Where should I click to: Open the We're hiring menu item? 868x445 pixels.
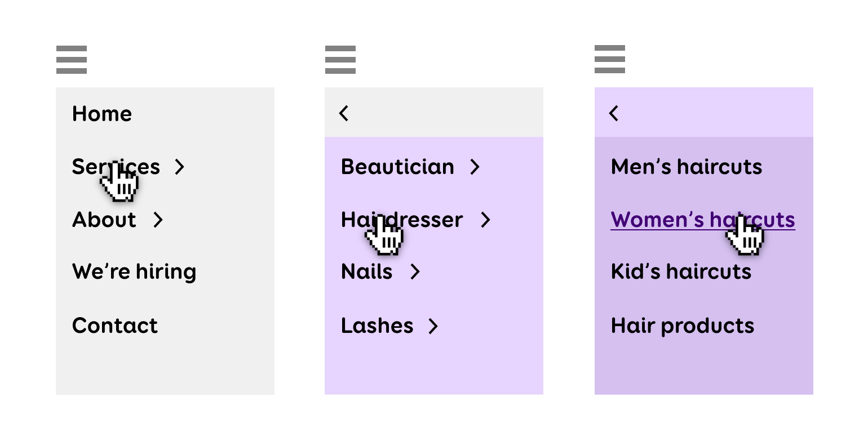click(x=134, y=272)
